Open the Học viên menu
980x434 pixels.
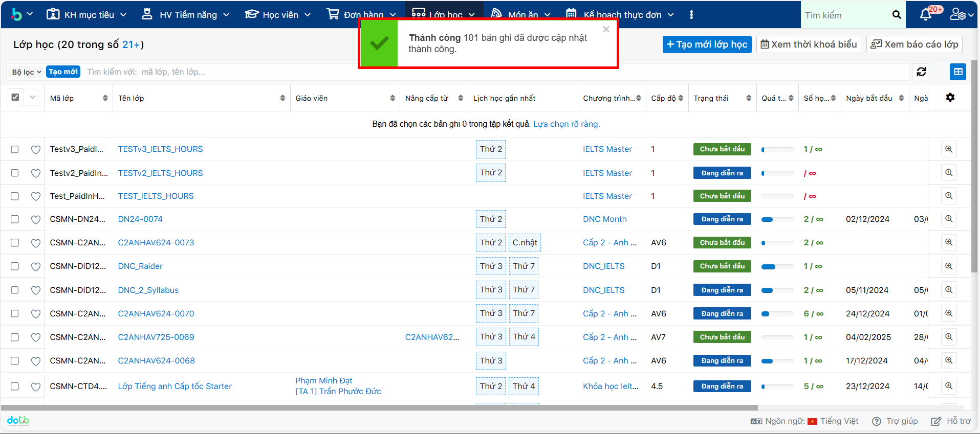(278, 15)
